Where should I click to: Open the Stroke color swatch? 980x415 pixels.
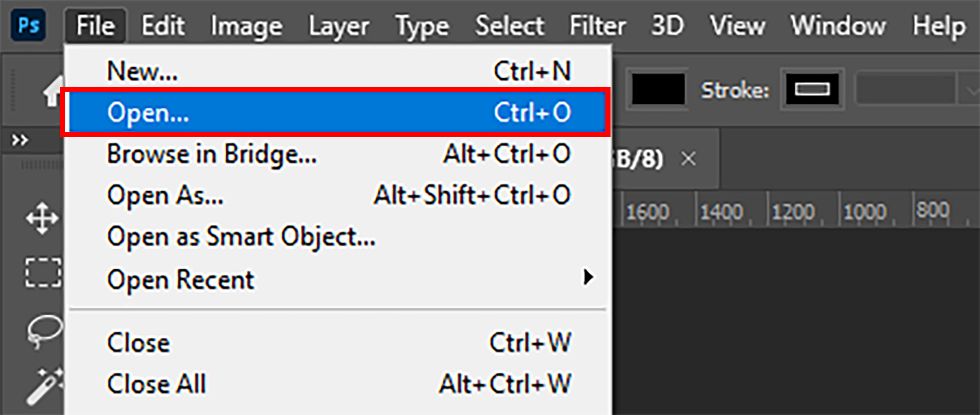[x=812, y=89]
